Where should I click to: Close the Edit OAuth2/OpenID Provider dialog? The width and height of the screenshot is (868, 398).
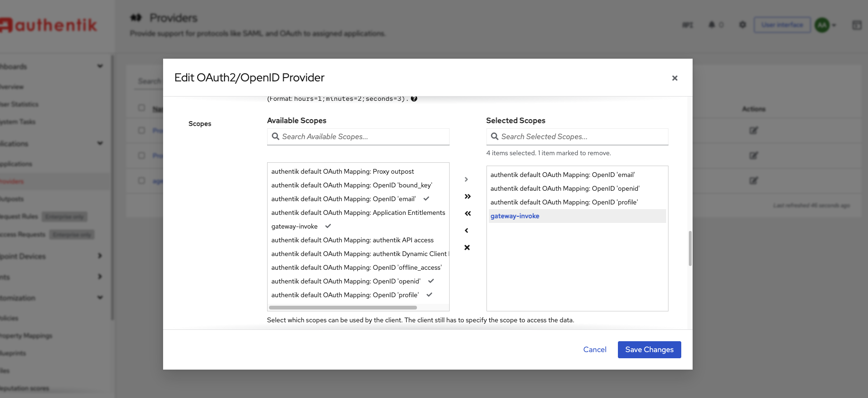pyautogui.click(x=675, y=78)
